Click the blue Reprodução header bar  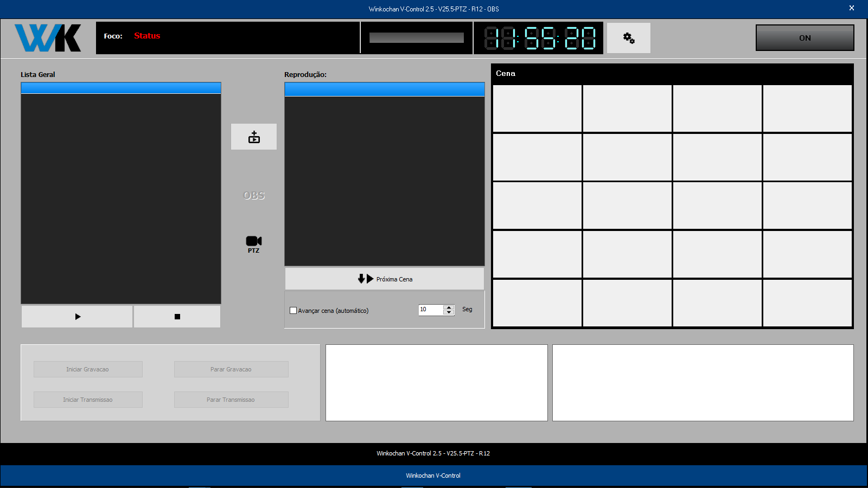coord(384,88)
